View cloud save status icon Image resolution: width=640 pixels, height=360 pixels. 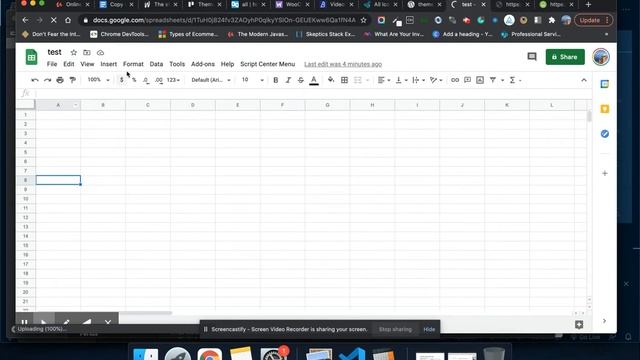pyautogui.click(x=100, y=52)
